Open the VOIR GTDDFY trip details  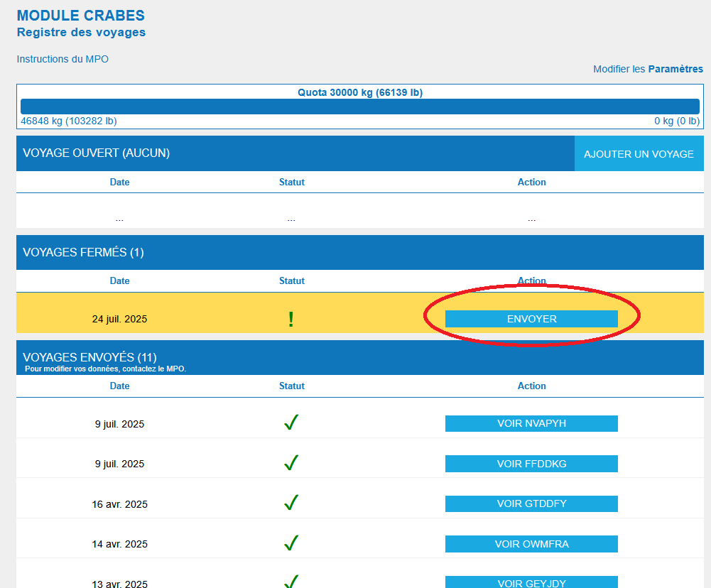[x=531, y=503]
